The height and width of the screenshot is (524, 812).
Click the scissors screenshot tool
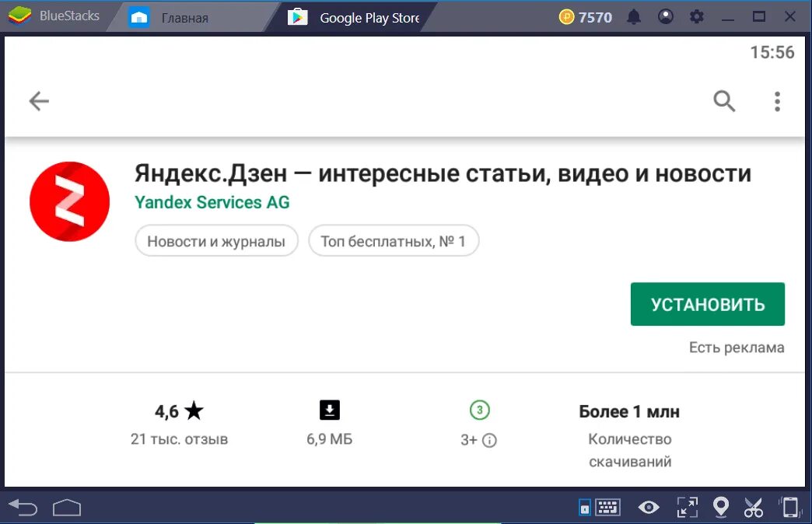[754, 508]
